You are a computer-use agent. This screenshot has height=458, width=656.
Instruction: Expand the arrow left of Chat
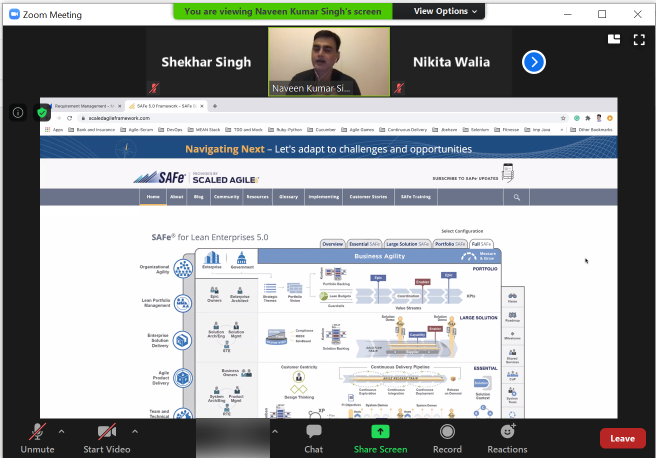click(275, 431)
